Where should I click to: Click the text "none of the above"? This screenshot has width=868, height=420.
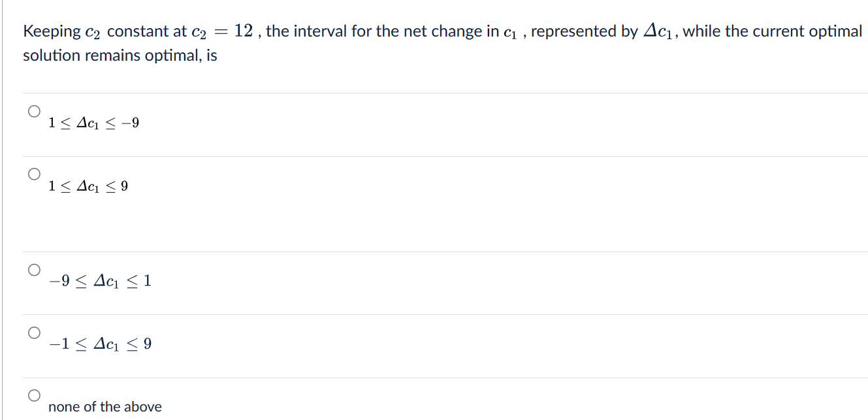click(x=105, y=406)
